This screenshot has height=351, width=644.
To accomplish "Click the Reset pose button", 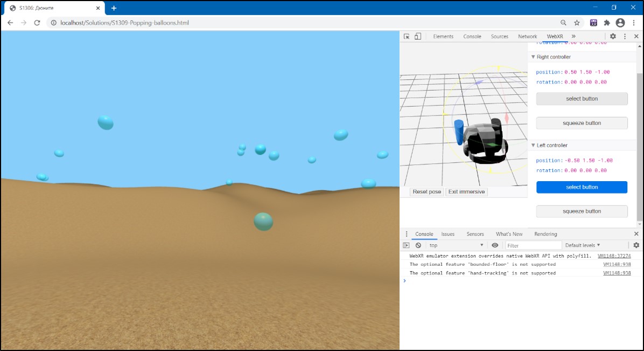I will point(427,192).
